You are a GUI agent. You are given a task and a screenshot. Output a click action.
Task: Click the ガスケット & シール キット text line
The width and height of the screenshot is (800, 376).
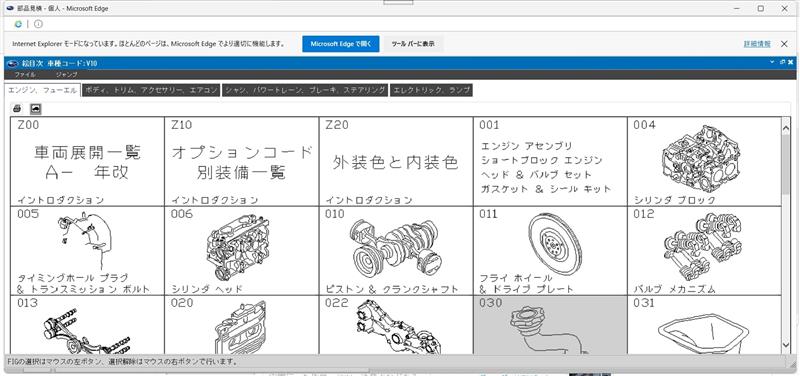click(545, 189)
